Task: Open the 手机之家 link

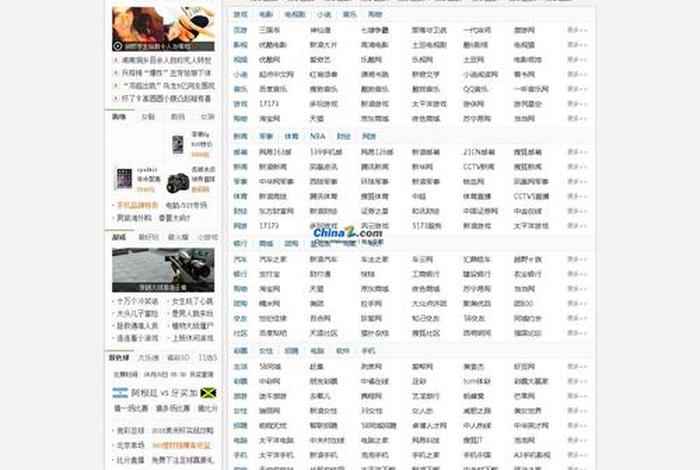Action: (426, 455)
